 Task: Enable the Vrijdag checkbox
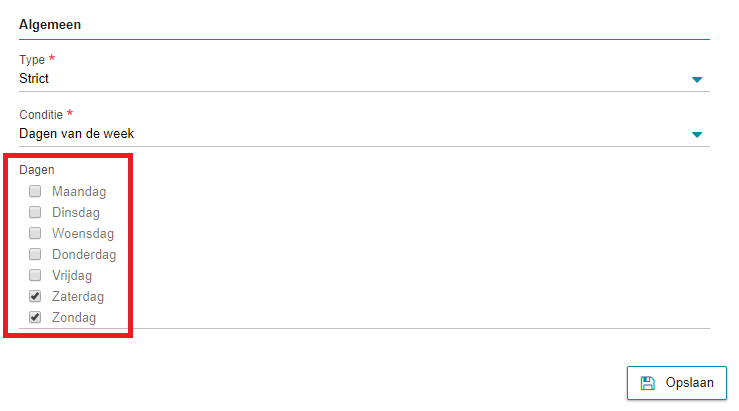tap(35, 275)
